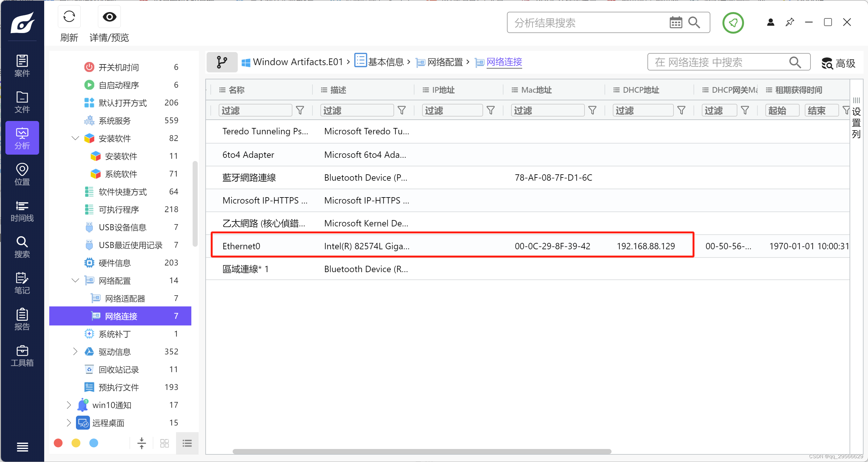Click filter funnel for IP地址 column
The height and width of the screenshot is (462, 868).
click(x=491, y=110)
